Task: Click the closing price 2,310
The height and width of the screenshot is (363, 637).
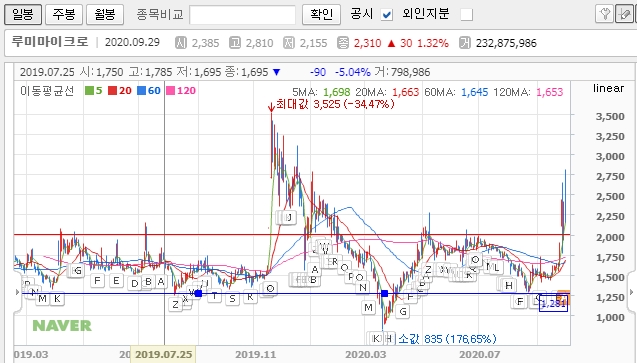Action: click(367, 43)
